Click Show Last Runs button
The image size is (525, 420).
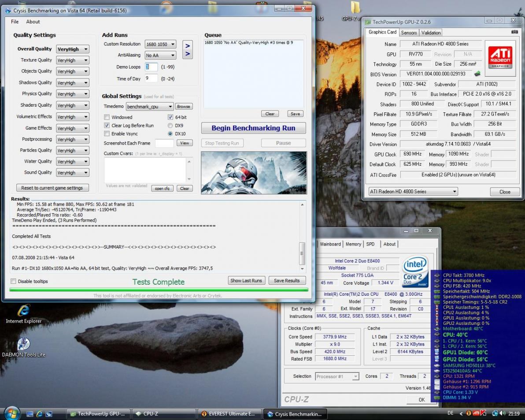click(x=246, y=281)
